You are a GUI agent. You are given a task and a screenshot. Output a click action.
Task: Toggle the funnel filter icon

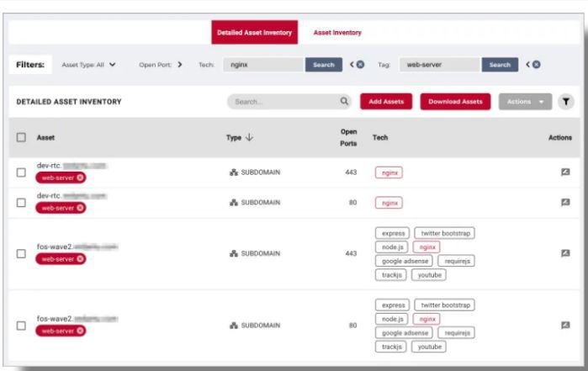[x=566, y=101]
